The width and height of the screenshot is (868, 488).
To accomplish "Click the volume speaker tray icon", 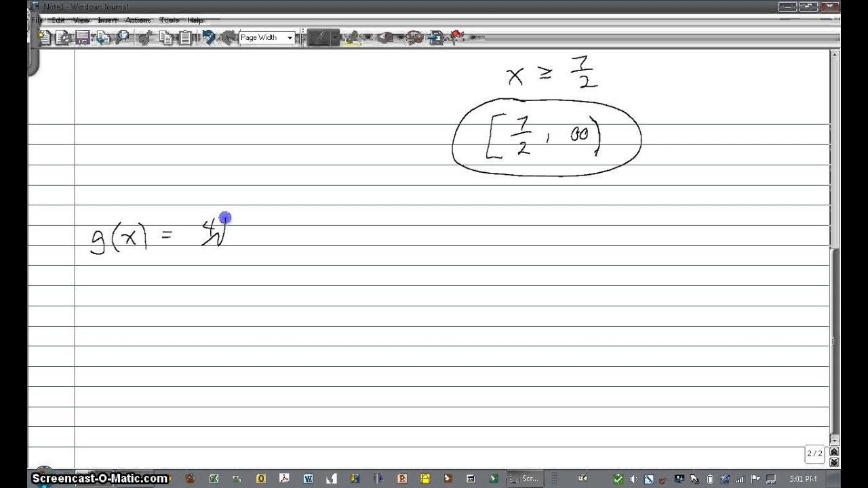I will (x=633, y=479).
